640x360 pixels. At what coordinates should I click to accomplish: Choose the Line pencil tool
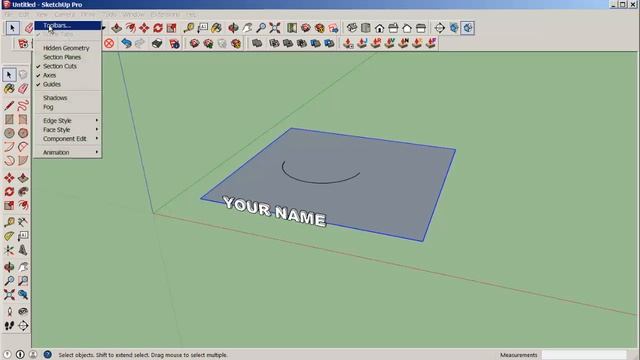pyautogui.click(x=9, y=106)
